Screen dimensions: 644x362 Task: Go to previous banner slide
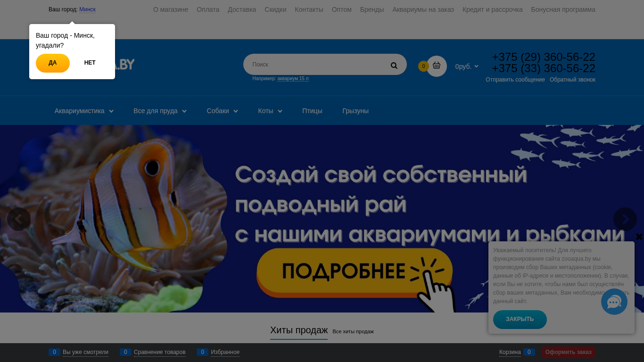click(x=19, y=219)
